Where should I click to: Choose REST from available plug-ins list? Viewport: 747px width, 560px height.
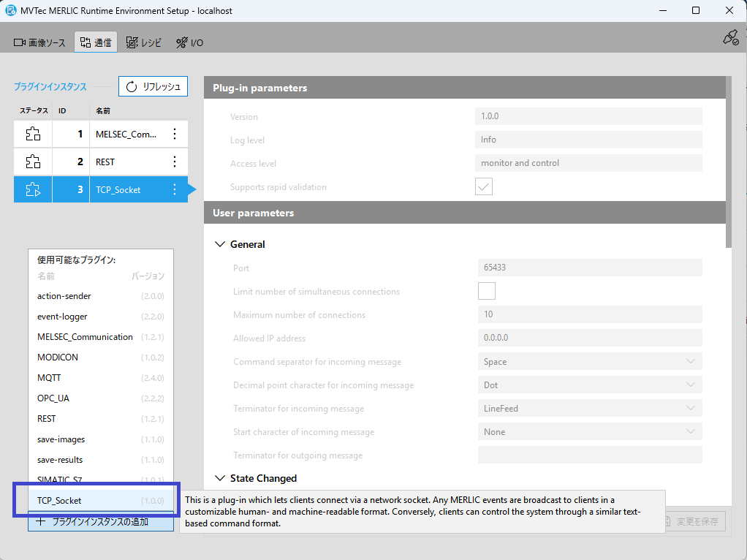pyautogui.click(x=101, y=419)
